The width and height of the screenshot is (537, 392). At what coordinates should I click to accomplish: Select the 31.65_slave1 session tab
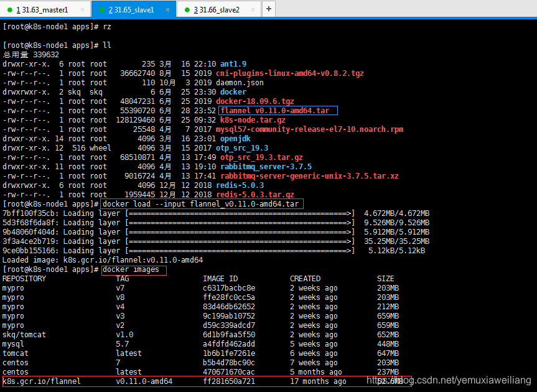[x=134, y=9]
